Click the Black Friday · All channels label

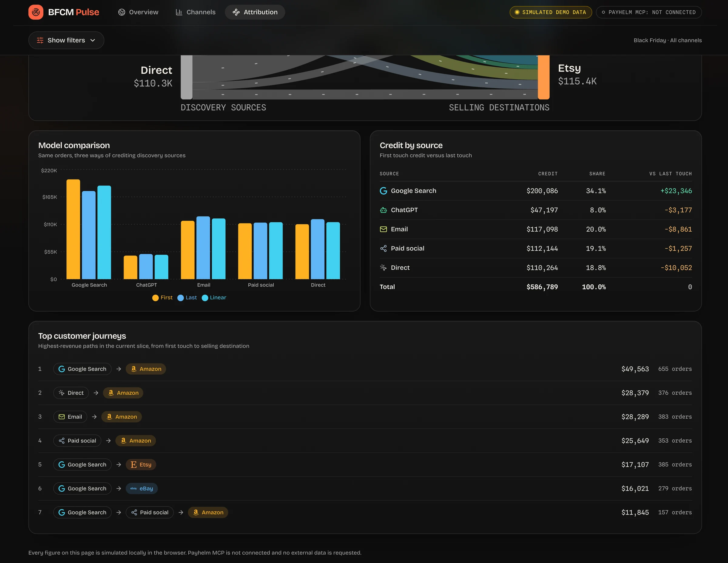click(668, 40)
